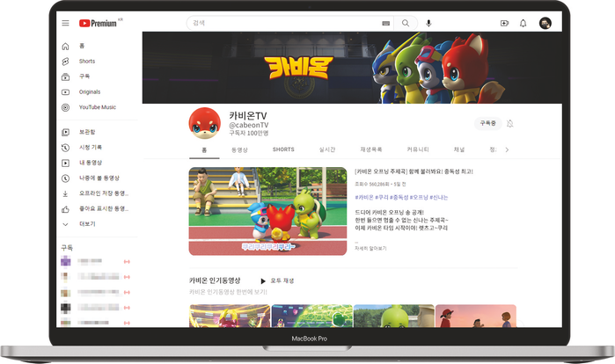Show more tabs with right chevron
This screenshot has width=615, height=364.
point(507,149)
